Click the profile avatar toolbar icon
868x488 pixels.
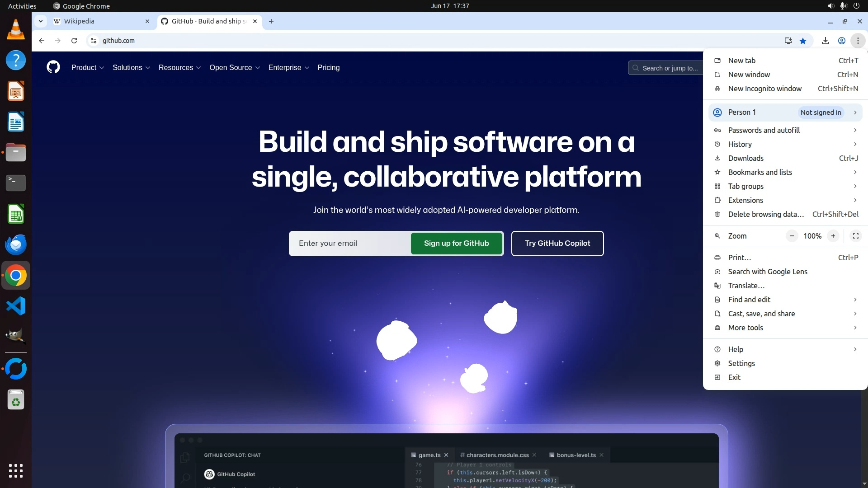point(841,41)
